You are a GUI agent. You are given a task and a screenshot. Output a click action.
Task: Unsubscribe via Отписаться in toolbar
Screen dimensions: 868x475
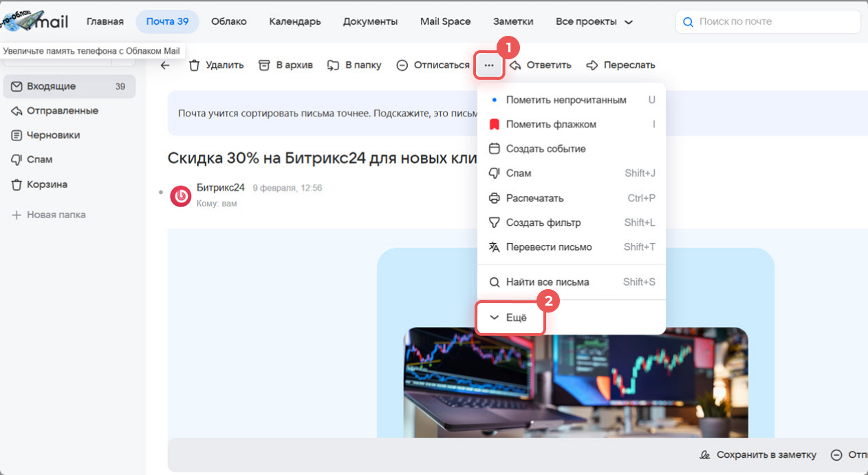[433, 65]
